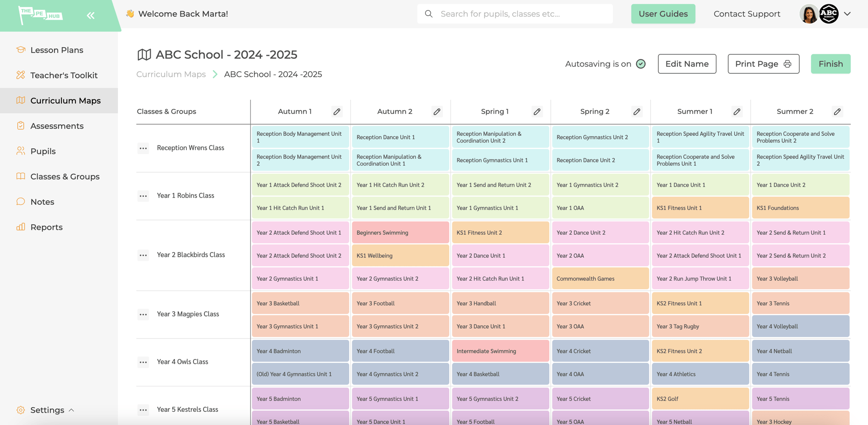Edit the Summer 2 term name via pencil icon
868x425 pixels.
click(837, 111)
